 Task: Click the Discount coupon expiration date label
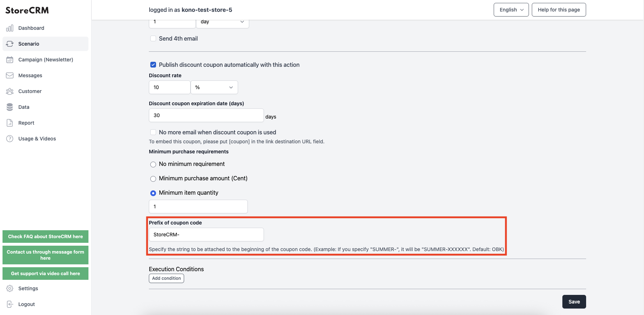coord(196,103)
